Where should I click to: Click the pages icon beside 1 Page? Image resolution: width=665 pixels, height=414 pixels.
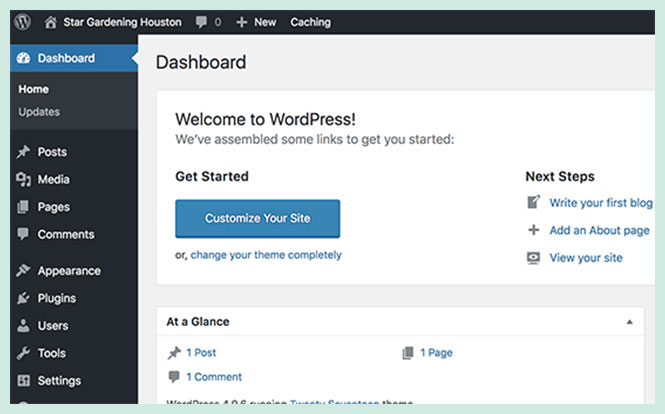pyautogui.click(x=408, y=352)
